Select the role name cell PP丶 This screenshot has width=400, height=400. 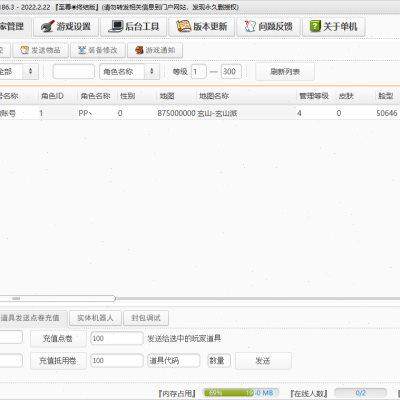point(85,113)
